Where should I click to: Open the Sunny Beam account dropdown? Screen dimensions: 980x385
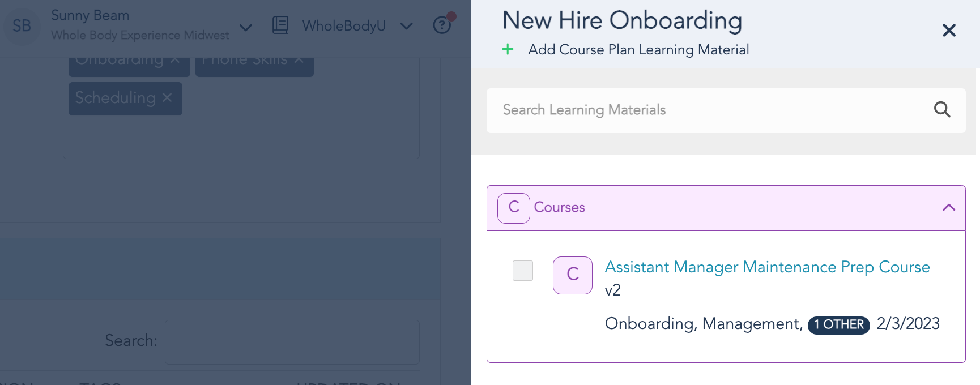coord(245,27)
